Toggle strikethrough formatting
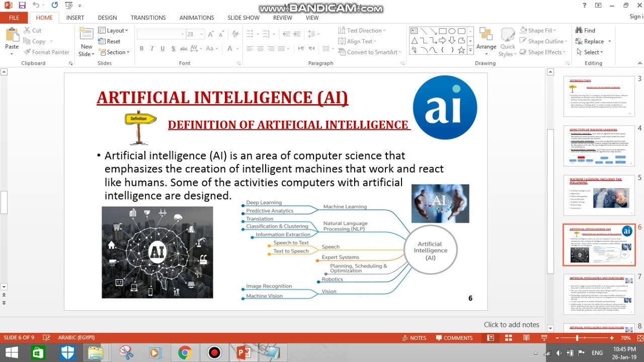Image resolution: width=644 pixels, height=362 pixels. (x=184, y=49)
